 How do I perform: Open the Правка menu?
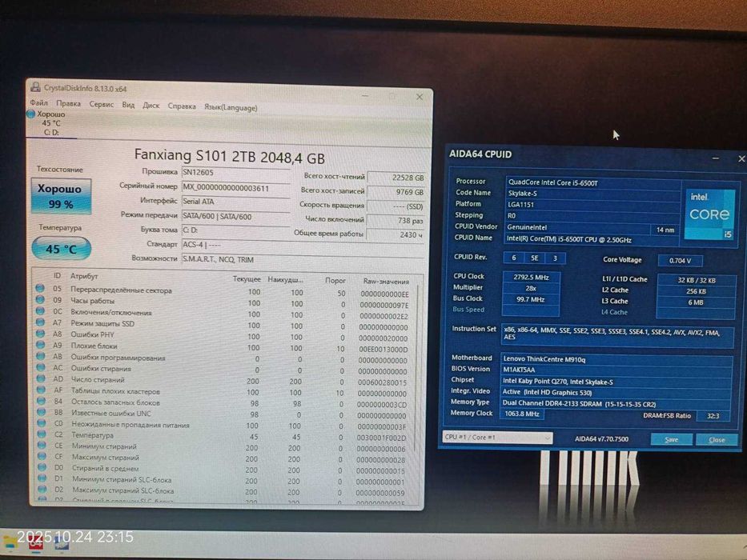[68, 103]
